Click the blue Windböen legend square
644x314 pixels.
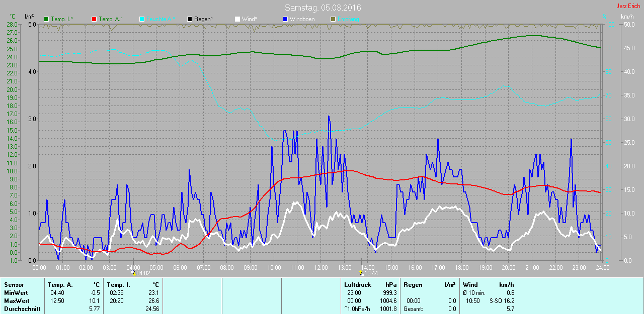(x=285, y=19)
